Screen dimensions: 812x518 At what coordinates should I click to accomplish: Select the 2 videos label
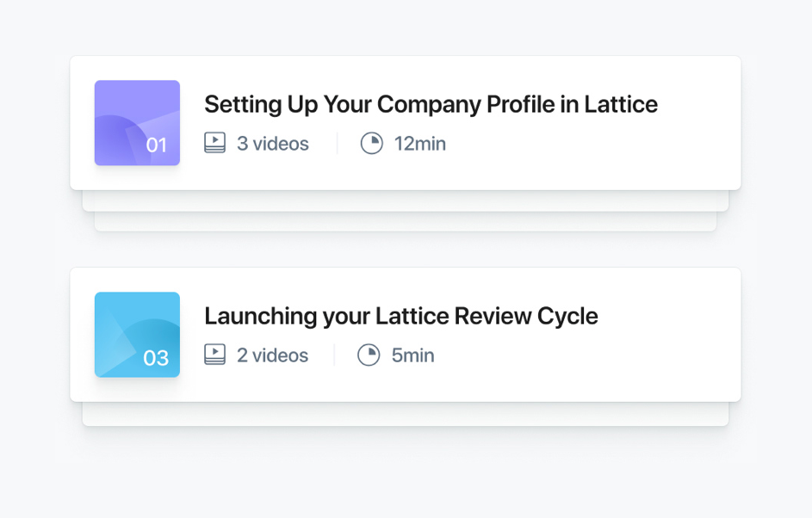click(270, 355)
